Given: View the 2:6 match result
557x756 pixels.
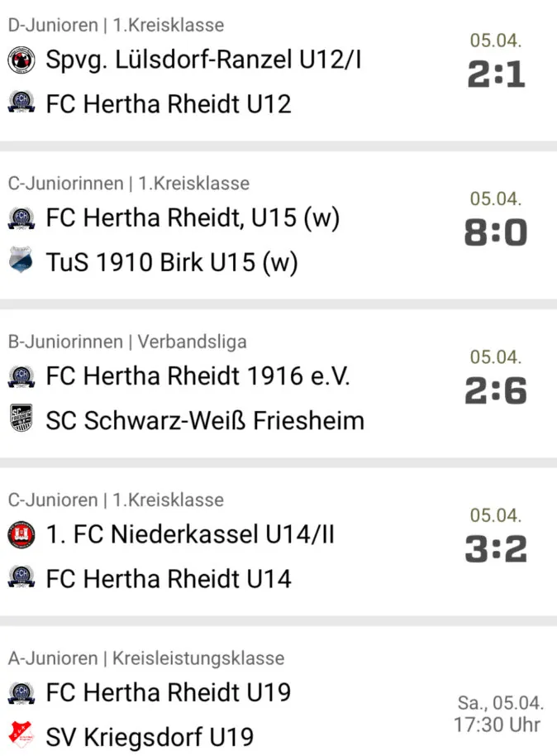Looking at the screenshot, I should [x=496, y=390].
